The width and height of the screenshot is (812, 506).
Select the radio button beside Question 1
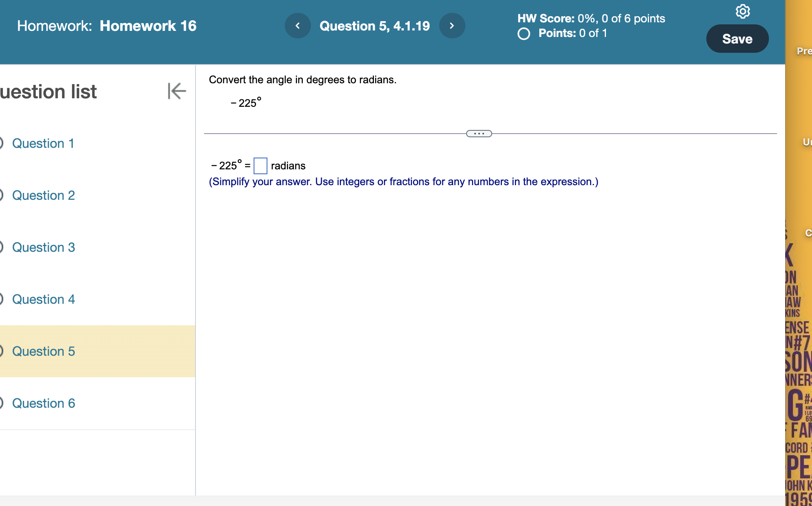point(2,143)
